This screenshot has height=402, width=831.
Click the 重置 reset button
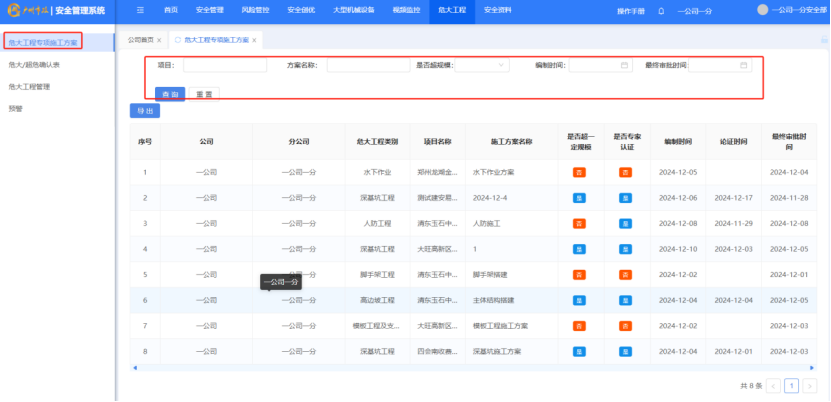203,93
